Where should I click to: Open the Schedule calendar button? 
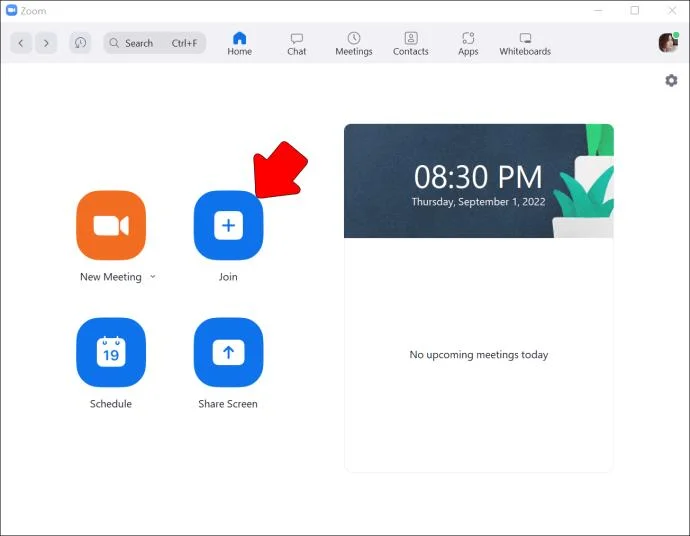tap(111, 352)
